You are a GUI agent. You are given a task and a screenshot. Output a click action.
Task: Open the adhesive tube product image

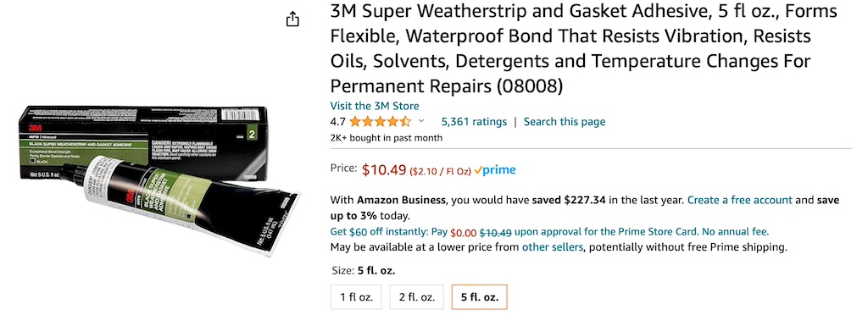(x=188, y=207)
